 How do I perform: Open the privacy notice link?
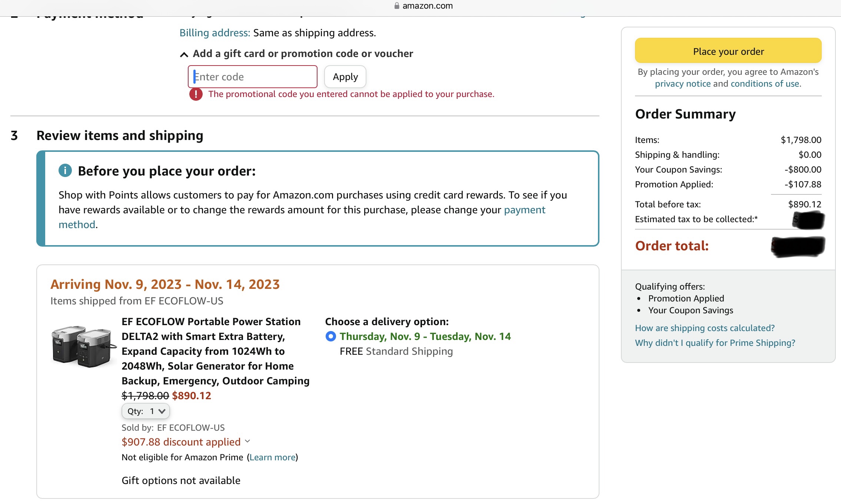(x=683, y=84)
